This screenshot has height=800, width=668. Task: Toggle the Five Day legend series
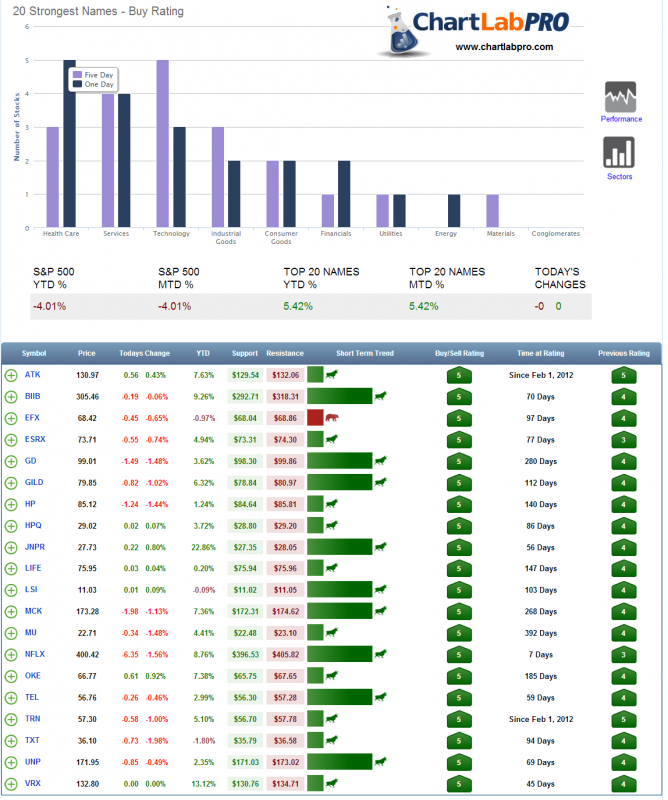(x=91, y=75)
